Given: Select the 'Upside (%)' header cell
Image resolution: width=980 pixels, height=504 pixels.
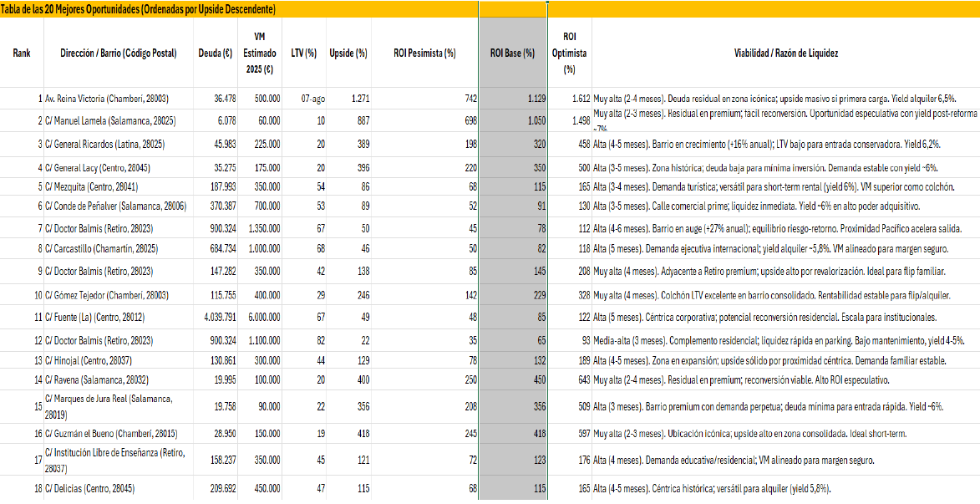Looking at the screenshot, I should point(348,53).
